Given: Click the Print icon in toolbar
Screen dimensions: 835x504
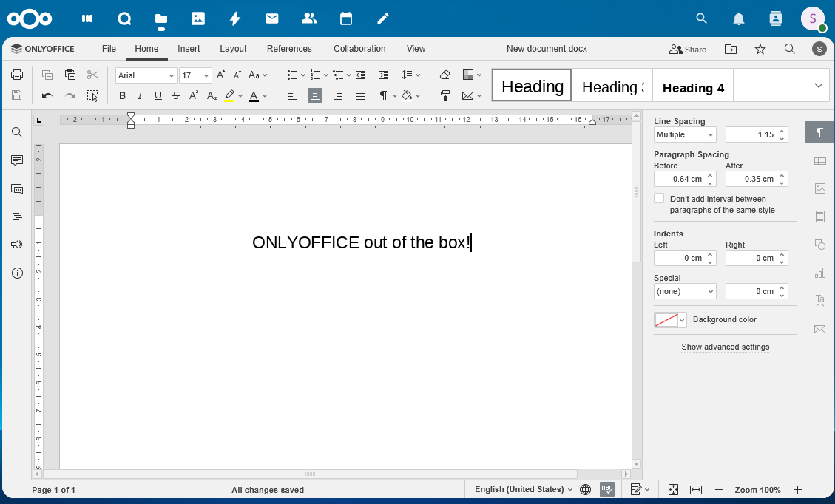Looking at the screenshot, I should [16, 75].
